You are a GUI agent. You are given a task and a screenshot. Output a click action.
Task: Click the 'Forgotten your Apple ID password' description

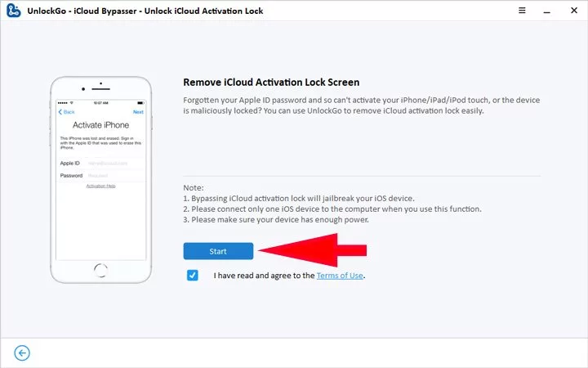tap(362, 105)
